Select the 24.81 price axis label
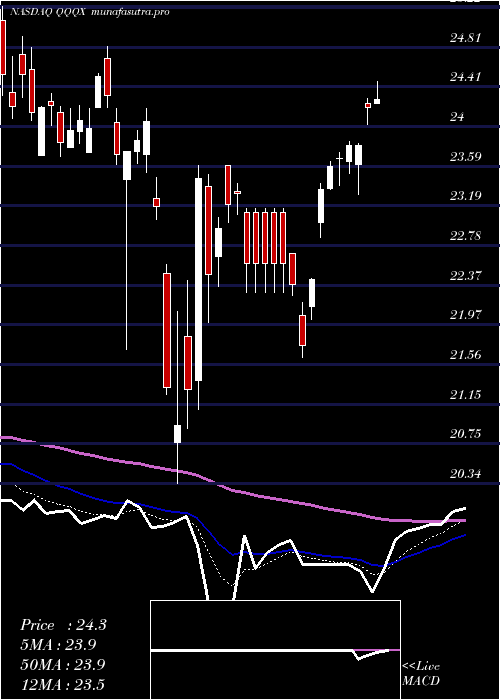This screenshot has width=500, height=700. coord(466,38)
